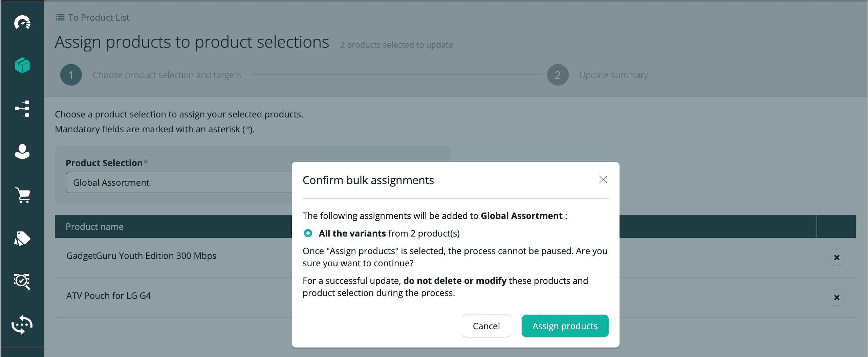Select step 1 circle in the wizard
868x357 pixels.
71,75
